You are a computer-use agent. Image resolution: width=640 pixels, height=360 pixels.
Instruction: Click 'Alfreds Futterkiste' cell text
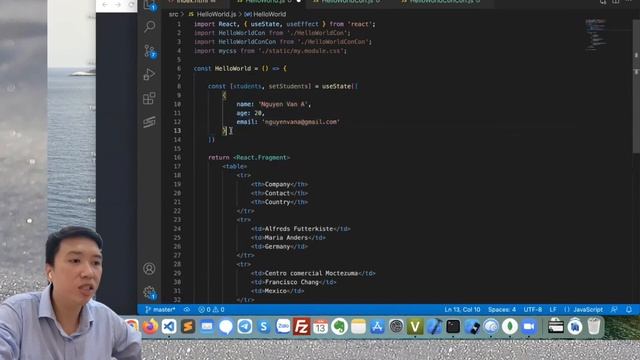(299, 229)
